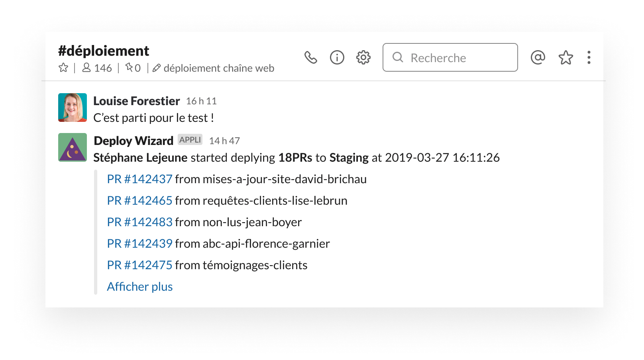The height and width of the screenshot is (360, 644).
Task: Click branch requêtes-clients-lise-lebrun
Action: [275, 201]
